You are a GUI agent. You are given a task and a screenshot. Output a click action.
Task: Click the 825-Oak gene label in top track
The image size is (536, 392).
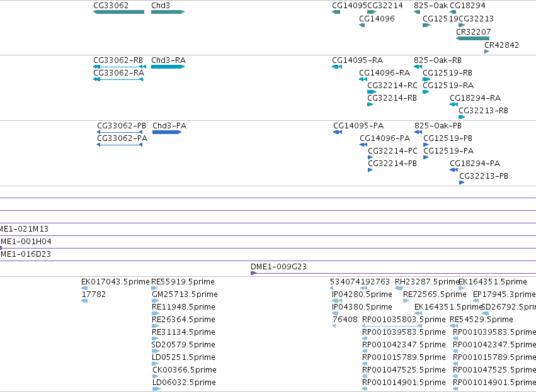431,6
